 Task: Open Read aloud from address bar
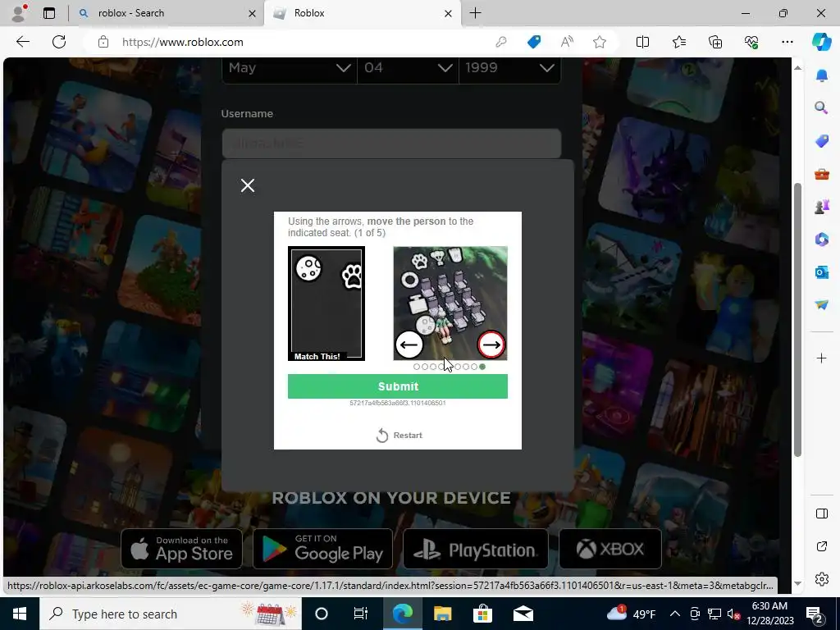(x=567, y=42)
